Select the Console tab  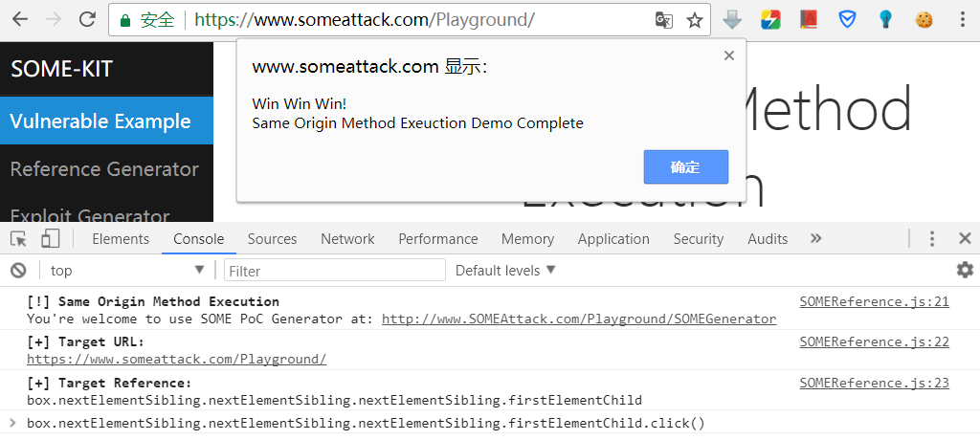pos(199,239)
